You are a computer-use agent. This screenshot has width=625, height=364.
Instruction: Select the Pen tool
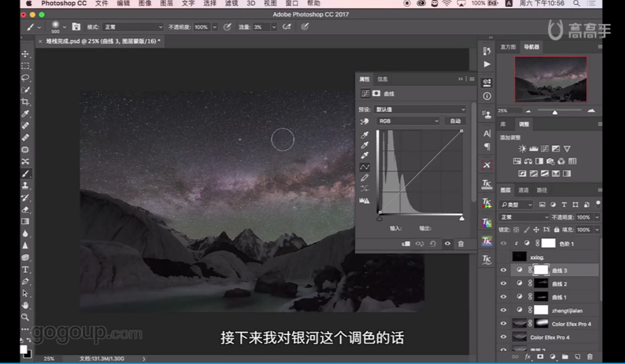[x=25, y=281]
